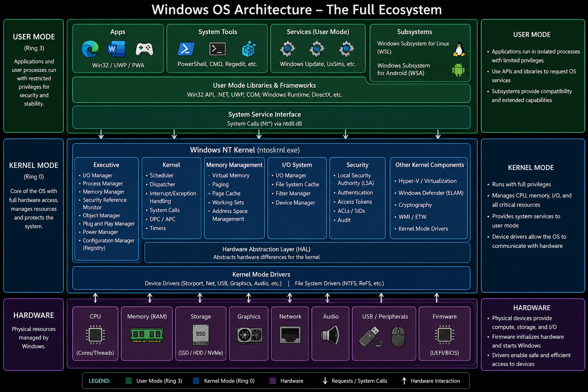The width and height of the screenshot is (588, 392).
Task: Click the graphics card icon
Action: click(x=249, y=336)
